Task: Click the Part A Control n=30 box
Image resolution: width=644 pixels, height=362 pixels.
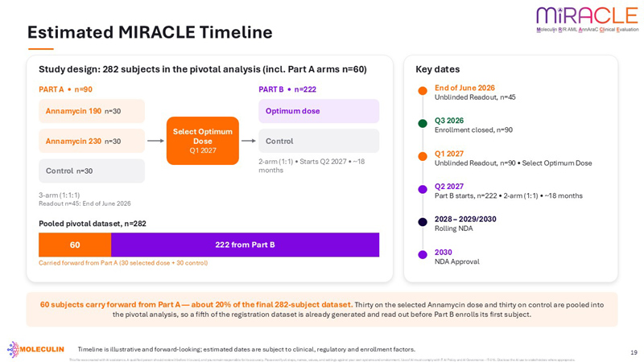Action: (x=92, y=171)
